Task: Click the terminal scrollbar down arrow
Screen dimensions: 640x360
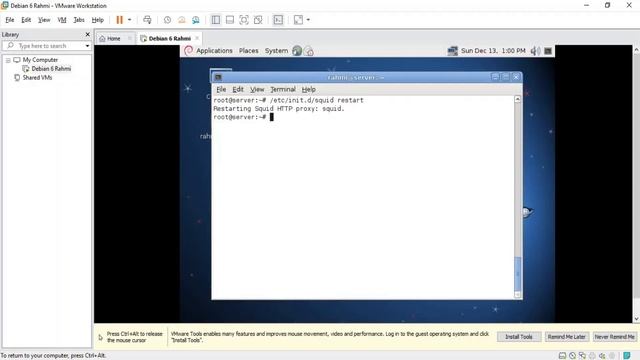Action: 518,294
